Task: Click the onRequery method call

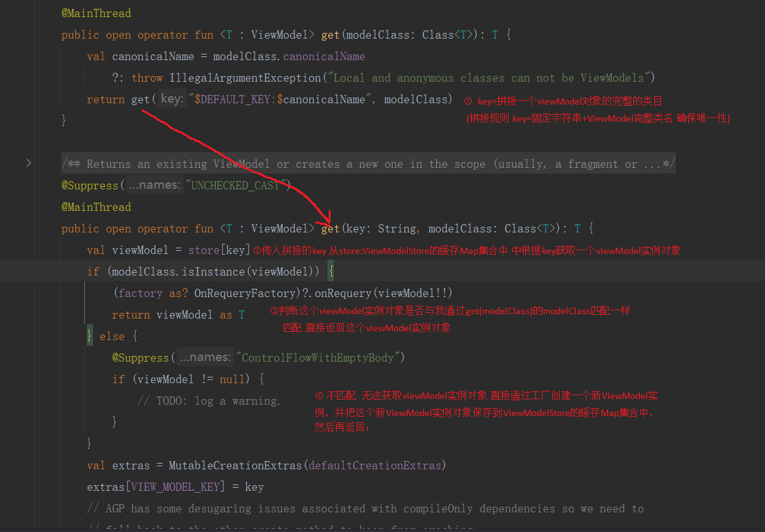Action: pyautogui.click(x=343, y=293)
